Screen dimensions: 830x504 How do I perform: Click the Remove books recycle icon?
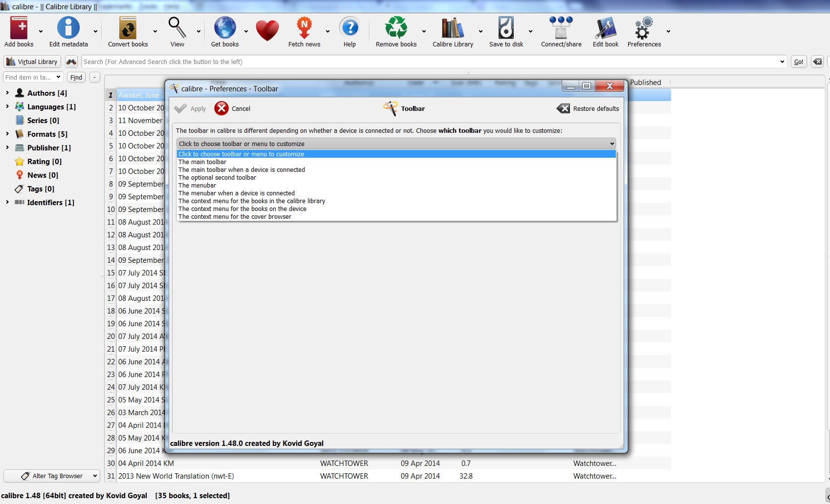396,28
